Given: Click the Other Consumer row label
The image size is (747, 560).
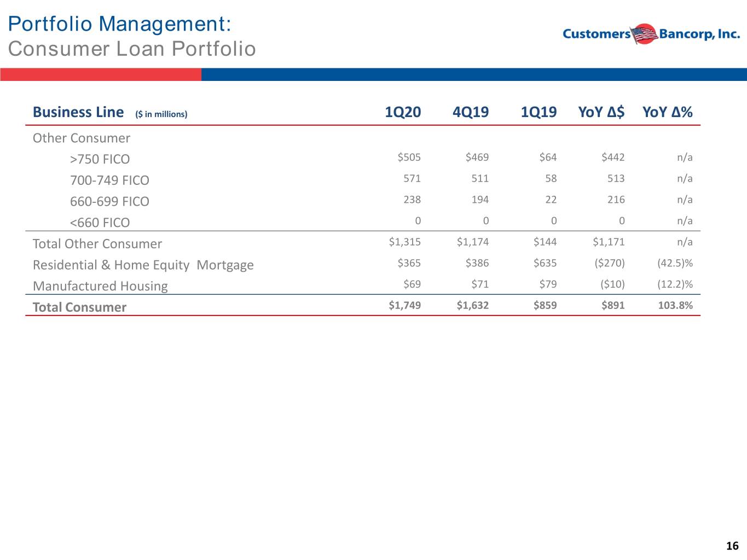Looking at the screenshot, I should [82, 138].
